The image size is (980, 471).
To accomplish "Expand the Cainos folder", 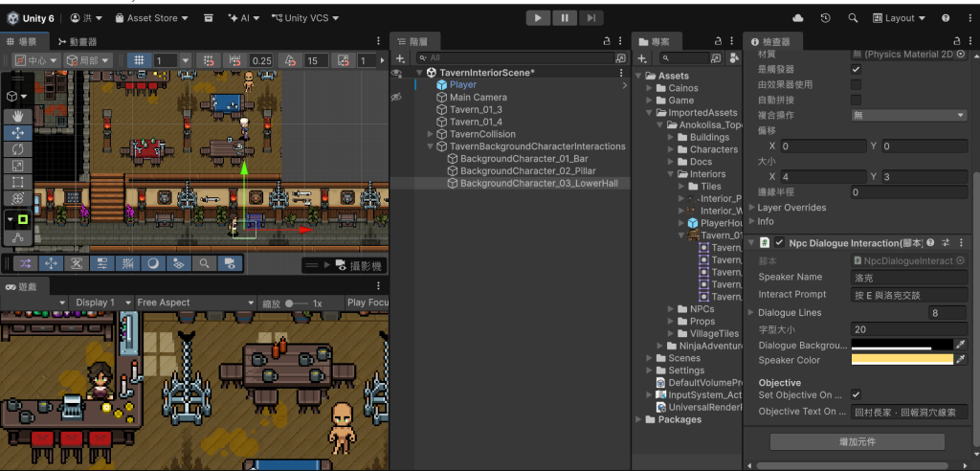I will click(x=650, y=88).
